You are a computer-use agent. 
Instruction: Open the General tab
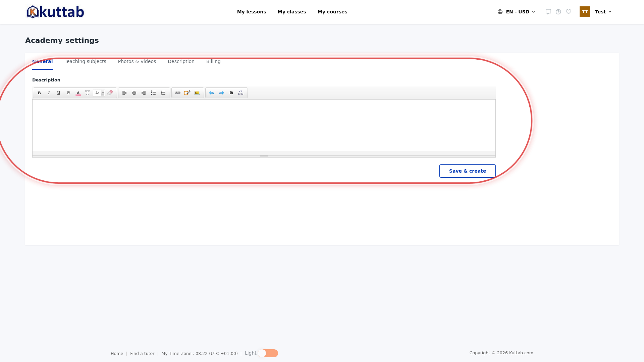[43, 61]
